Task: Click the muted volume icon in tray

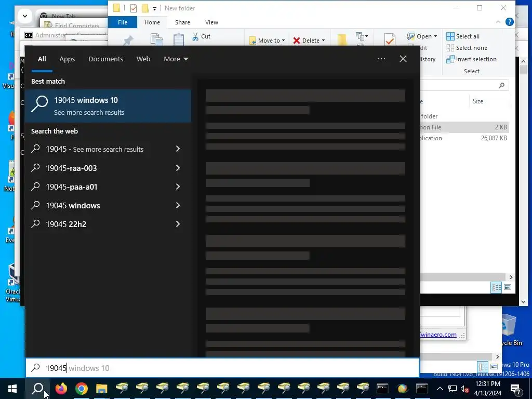Action: coord(465,389)
